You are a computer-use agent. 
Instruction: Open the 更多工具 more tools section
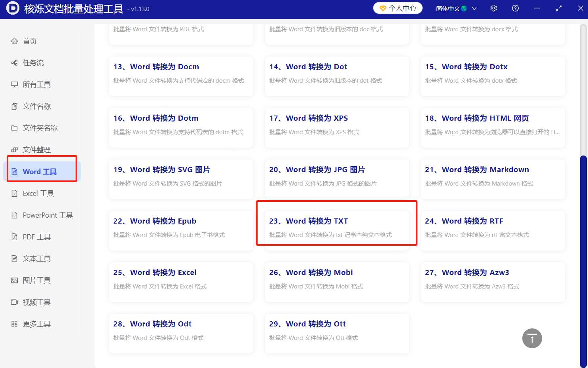(x=36, y=324)
